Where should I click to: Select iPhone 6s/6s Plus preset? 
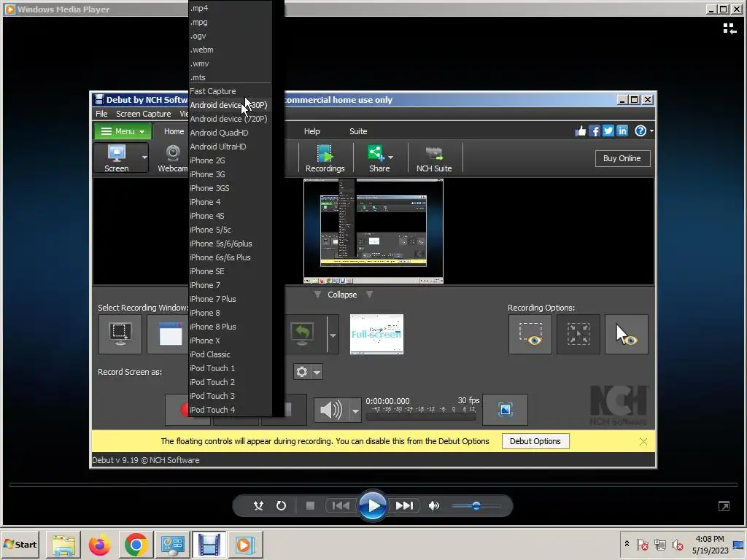(x=230, y=257)
